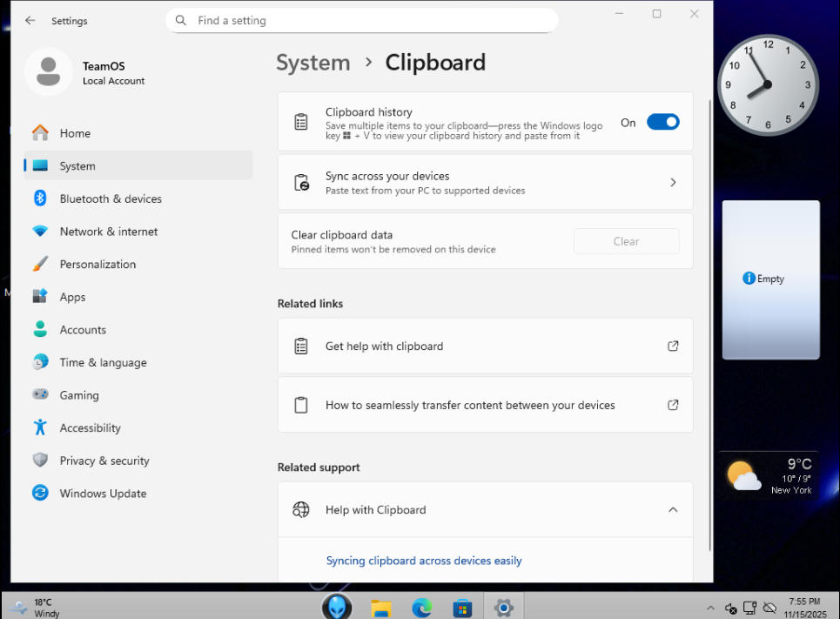This screenshot has width=840, height=619.
Task: Open Windows Update page
Action: [x=103, y=494]
